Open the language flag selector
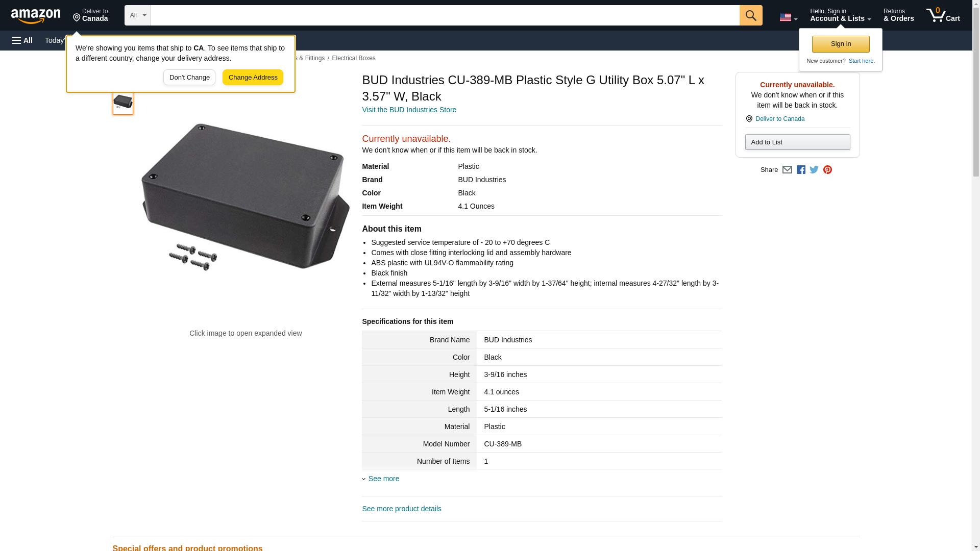 click(x=788, y=17)
